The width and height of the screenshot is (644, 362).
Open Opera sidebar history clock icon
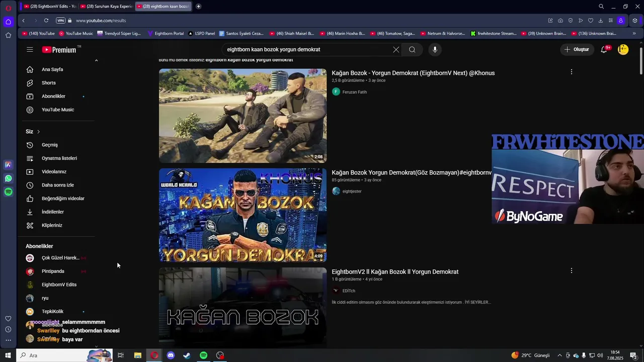pos(8,329)
